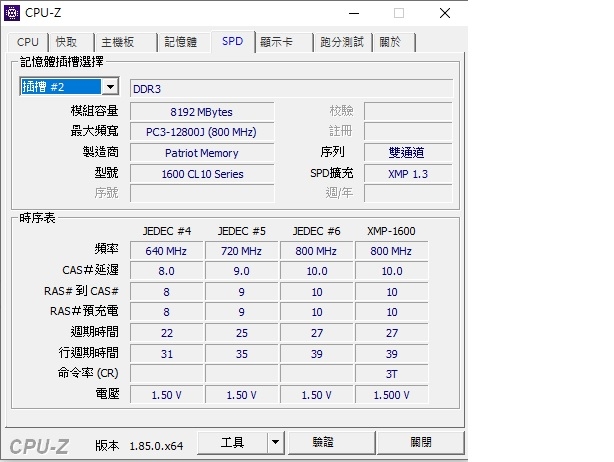Click the Patriot Memory manufacturer value
The image size is (614, 462).
click(202, 153)
